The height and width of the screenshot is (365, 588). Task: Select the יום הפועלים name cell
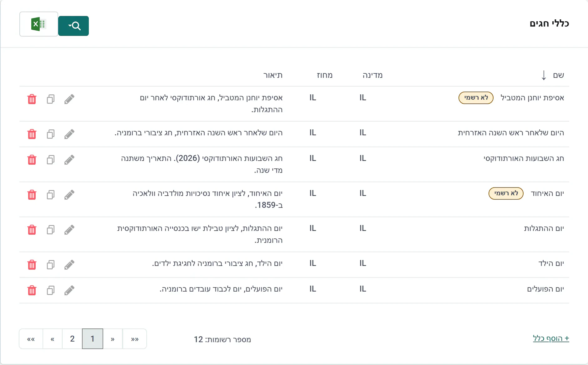[545, 289]
